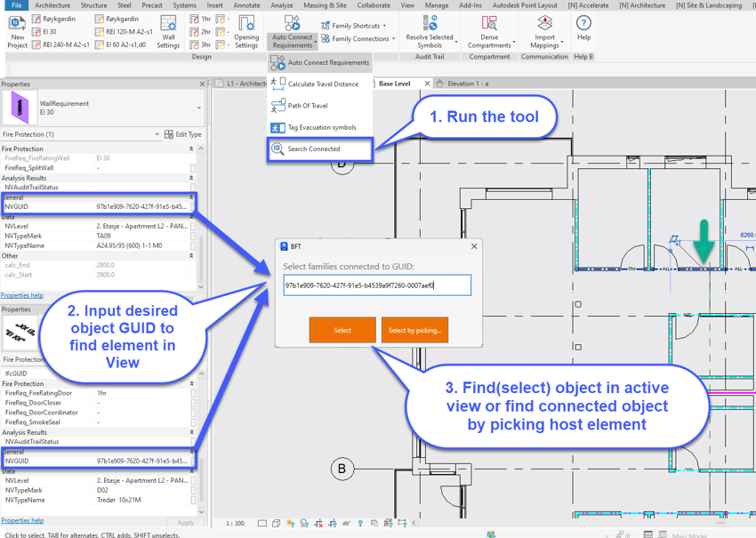The image size is (756, 538).
Task: Select EI 30 wall requirement in ribbon
Action: point(44,32)
